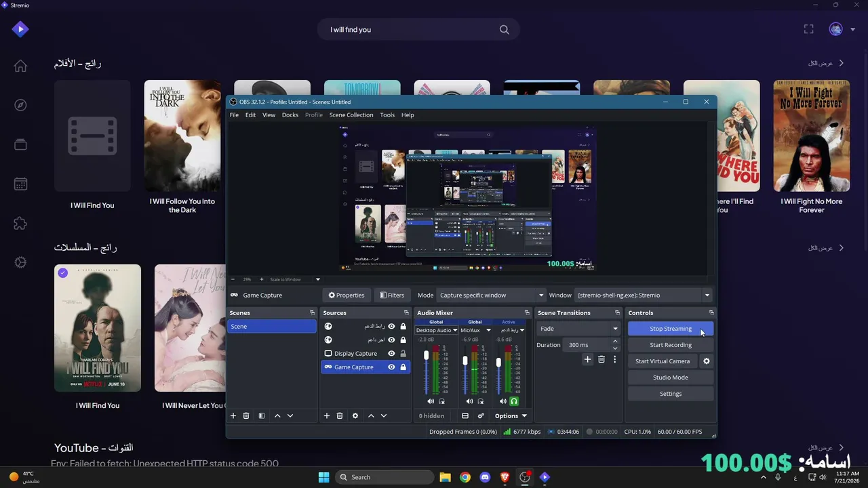This screenshot has height=488, width=868.
Task: Hide the رابط الدعم source using its eye icon
Action: [x=391, y=326]
